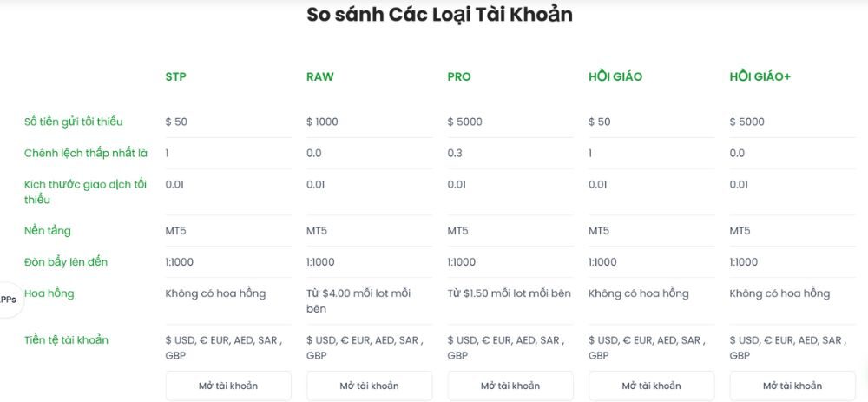This screenshot has width=868, height=402.
Task: Click the Đòn bẩy lên đến label
Action: pos(66,262)
